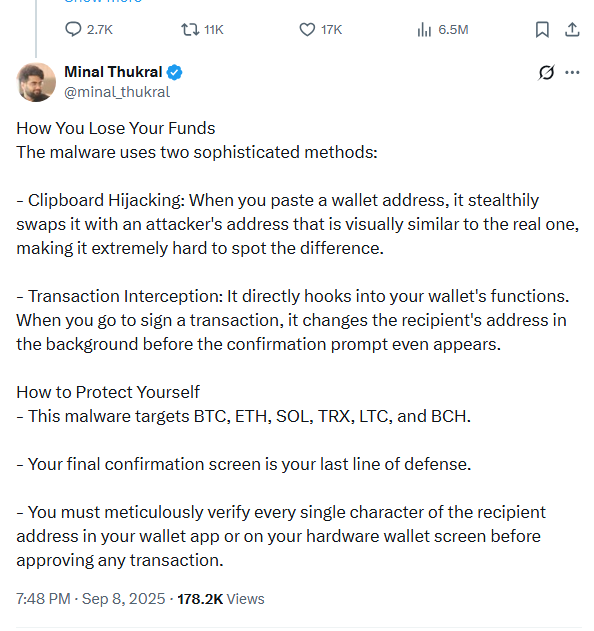The height and width of the screenshot is (631, 594).
Task: Click the blue verified badge
Action: 175,72
